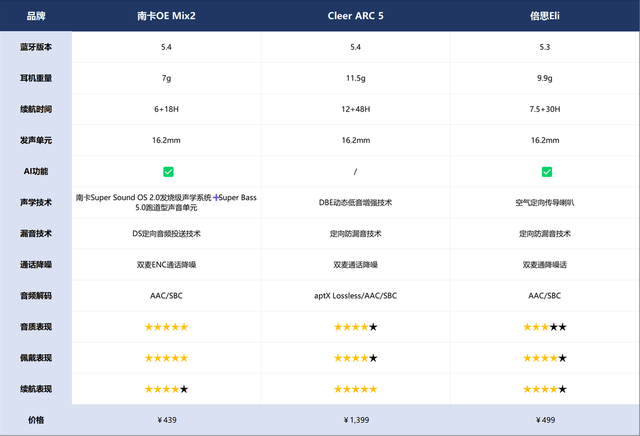Select the 倍思Eli 佩戴表现 stars
This screenshot has width=640, height=436.
coord(546,358)
